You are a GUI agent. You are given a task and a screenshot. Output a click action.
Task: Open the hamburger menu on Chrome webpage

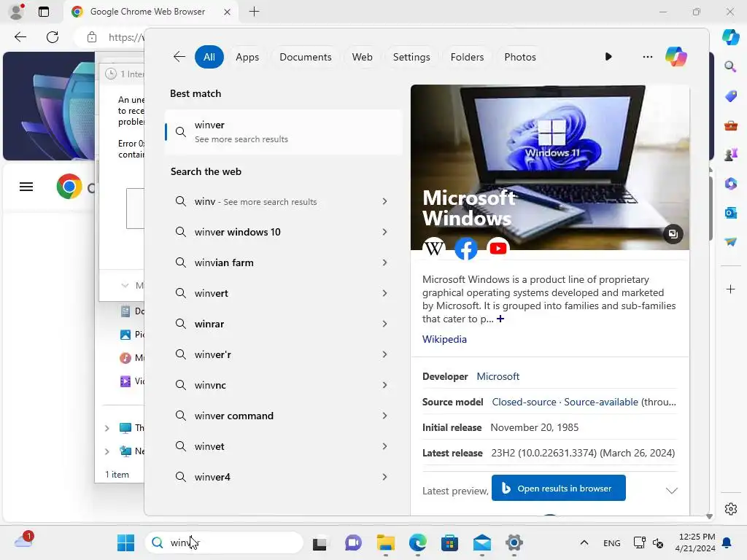(x=26, y=187)
